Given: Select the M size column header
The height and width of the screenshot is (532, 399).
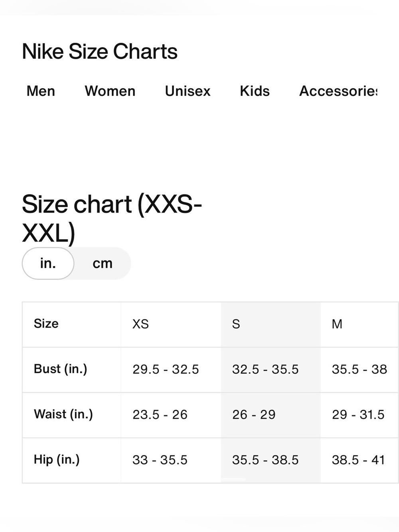Looking at the screenshot, I should click(x=337, y=324).
